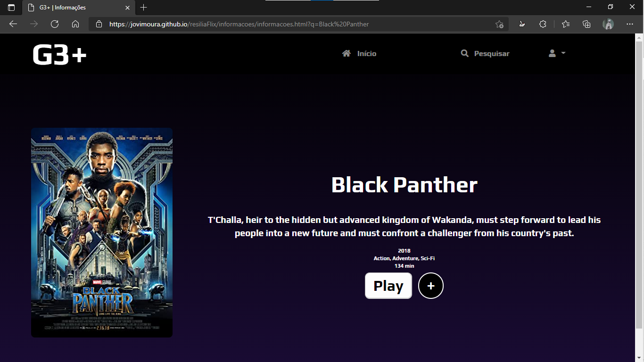This screenshot has width=644, height=362.
Task: Add movie with the plus button
Action: click(x=431, y=286)
